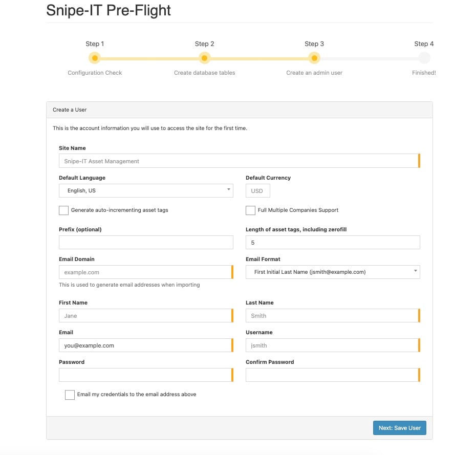Focus the Password field

click(146, 375)
